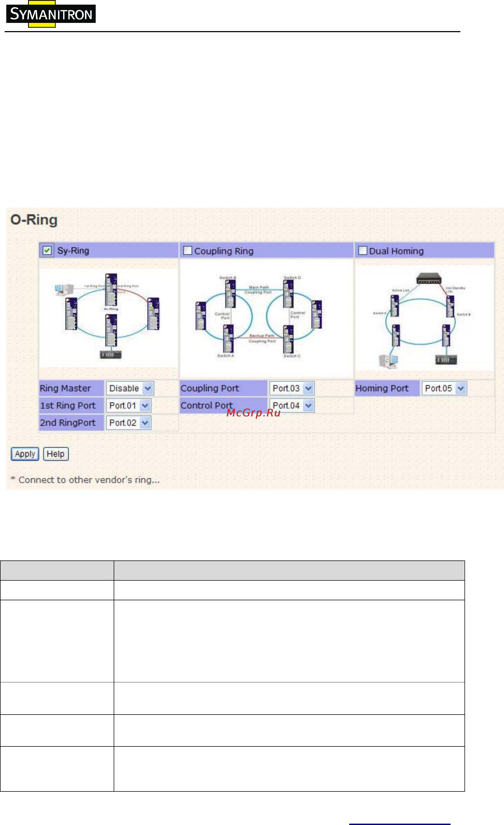Enable the Coupling Ring checkbox
Screen dimensions: 504x825
tap(188, 250)
